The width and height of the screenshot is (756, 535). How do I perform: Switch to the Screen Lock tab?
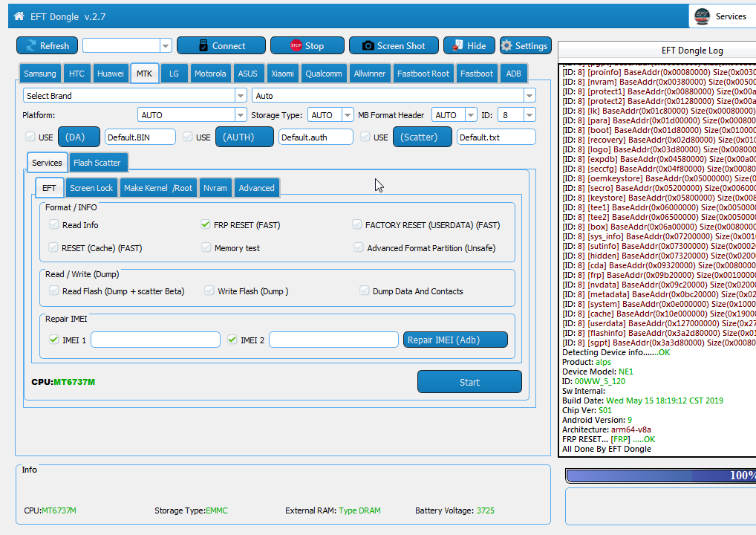point(91,188)
